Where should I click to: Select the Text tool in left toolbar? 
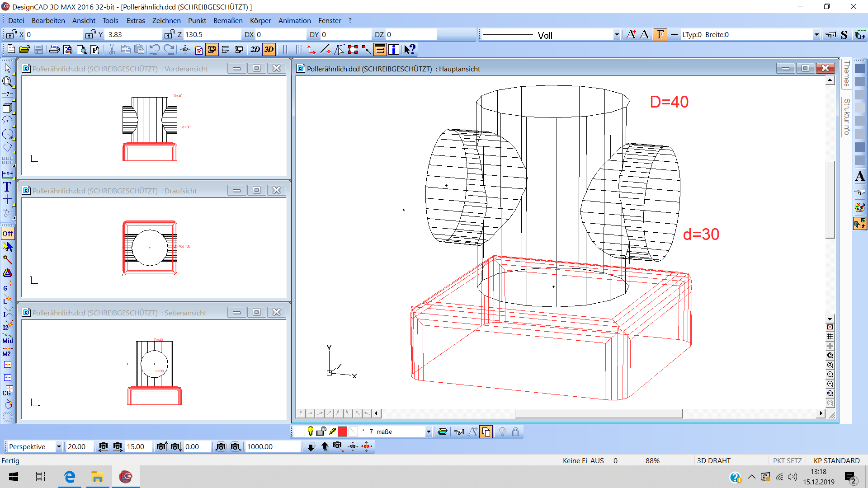(7, 187)
